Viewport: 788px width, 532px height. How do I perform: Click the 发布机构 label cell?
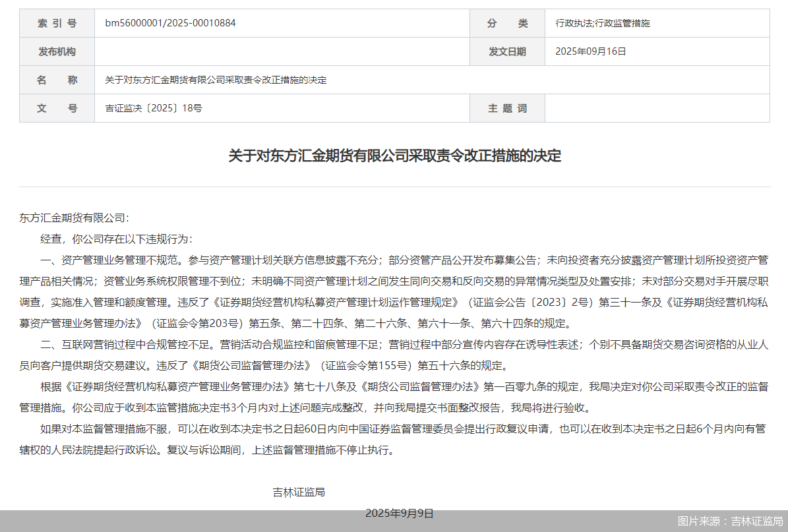[x=57, y=51]
